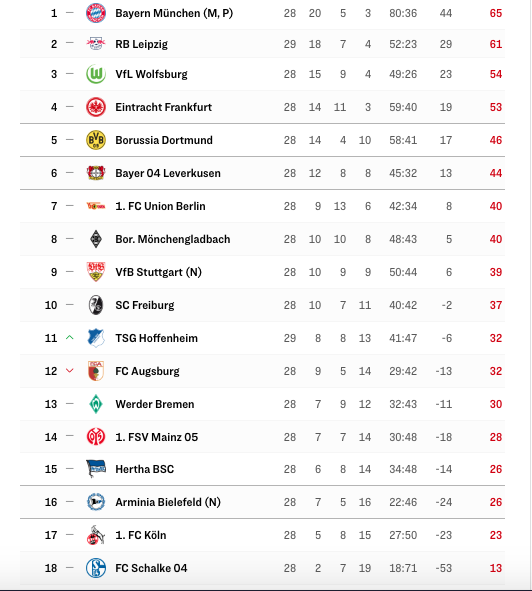Open the Bor. Mönchengladbach team link
This screenshot has width=532, height=591.
(173, 239)
